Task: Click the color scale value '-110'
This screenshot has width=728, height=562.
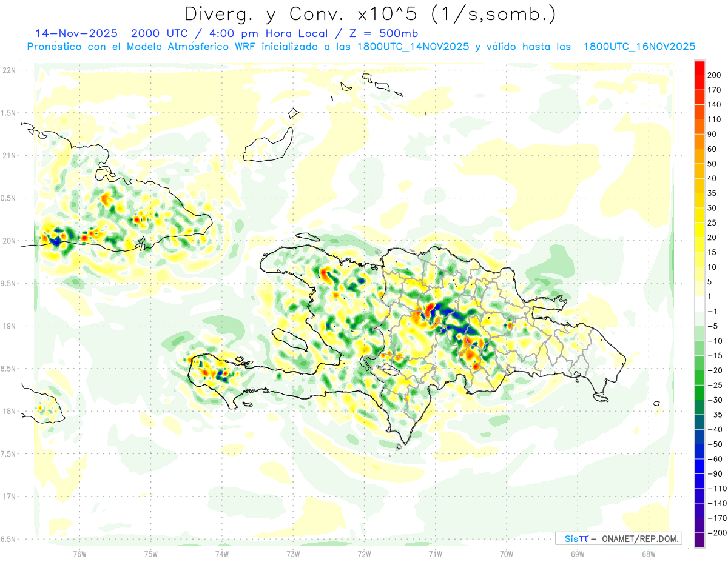Action: coord(718,489)
